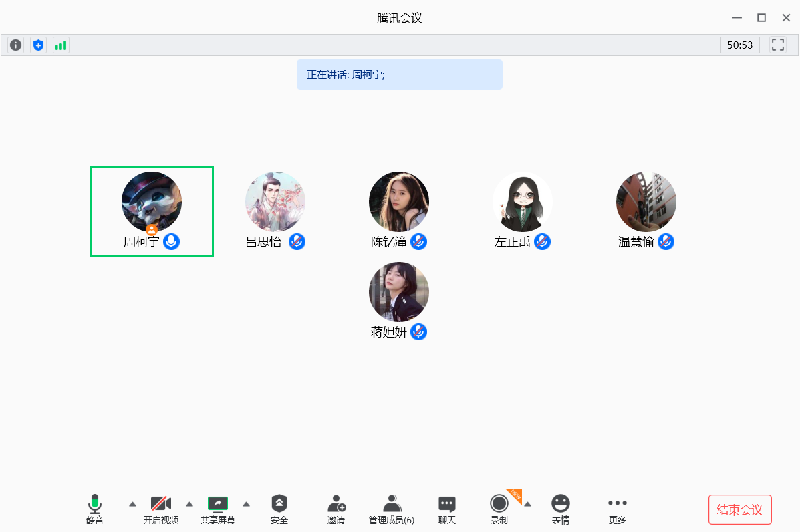Click the 50:53 meeting timer
Viewport: 800px width, 532px height.
coord(740,45)
